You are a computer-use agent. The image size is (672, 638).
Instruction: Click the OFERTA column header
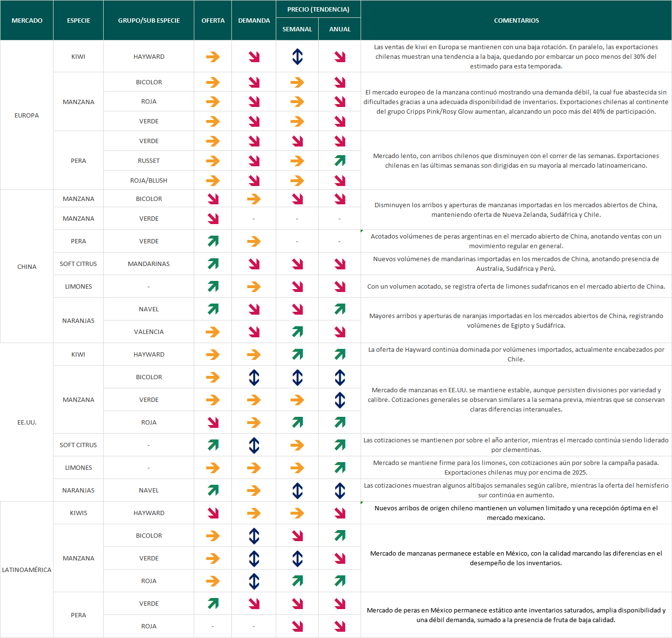[213, 20]
